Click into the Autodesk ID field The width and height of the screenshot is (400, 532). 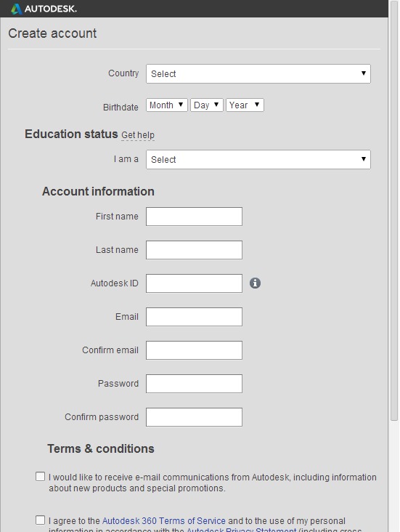tap(194, 283)
